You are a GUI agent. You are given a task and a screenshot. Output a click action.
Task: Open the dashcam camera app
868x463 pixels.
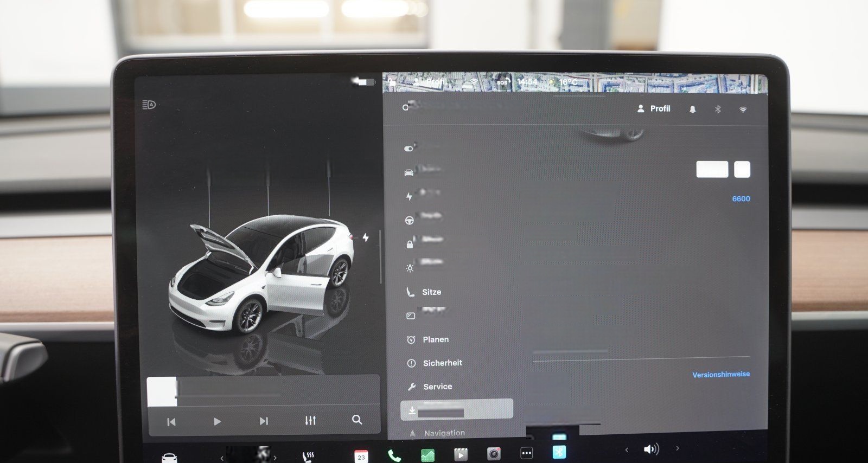click(x=494, y=453)
